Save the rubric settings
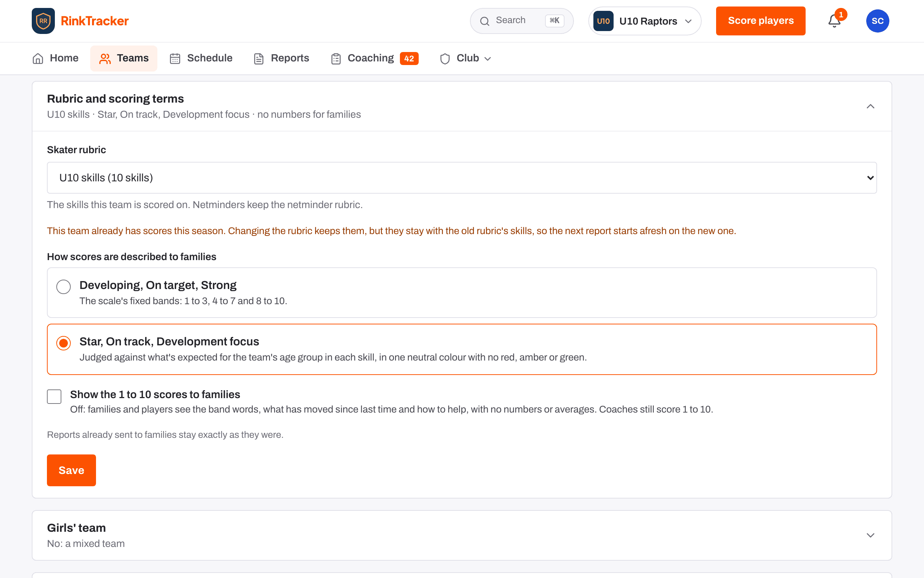 click(71, 470)
